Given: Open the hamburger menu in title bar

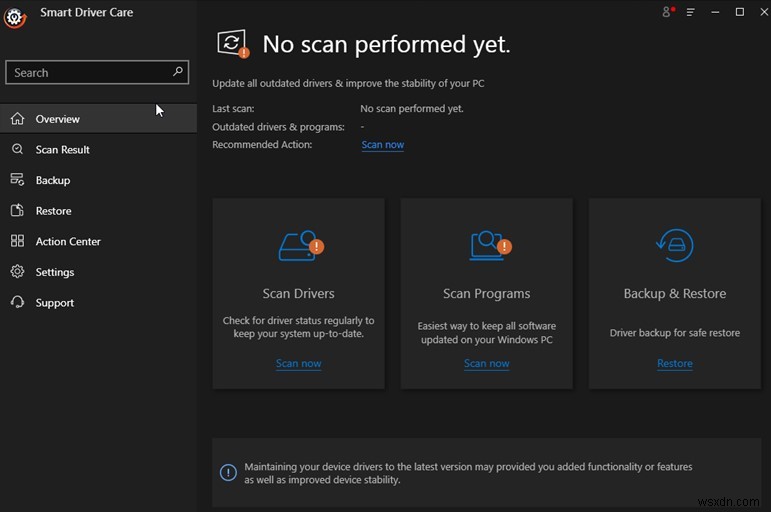Looking at the screenshot, I should [690, 12].
